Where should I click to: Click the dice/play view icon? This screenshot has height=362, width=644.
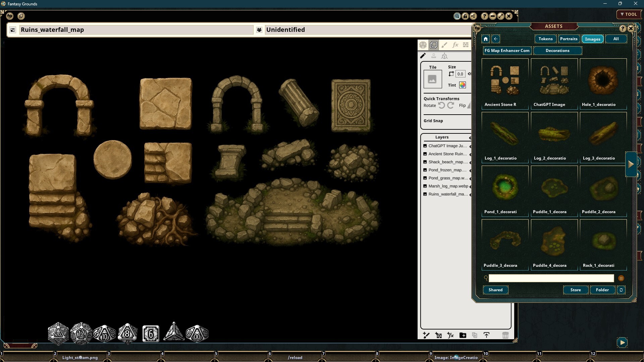click(423, 45)
